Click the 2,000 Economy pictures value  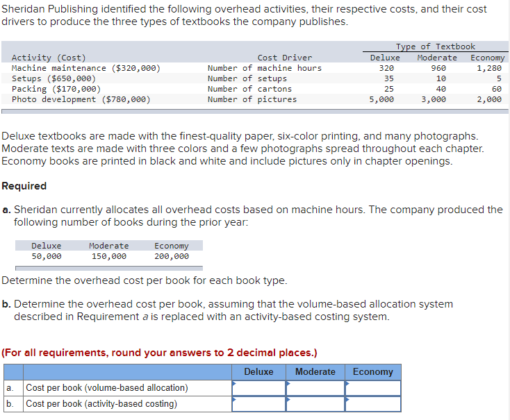(489, 99)
